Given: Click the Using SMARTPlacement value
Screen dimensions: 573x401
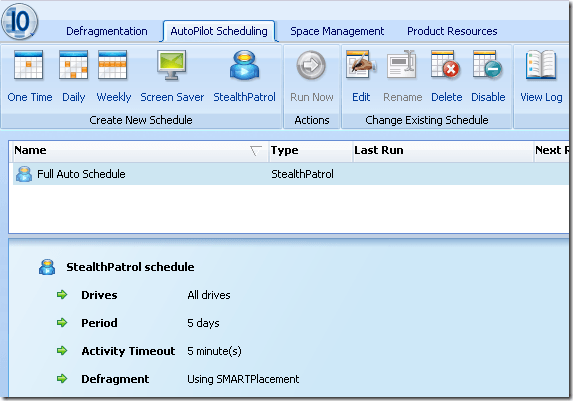Looking at the screenshot, I should coord(243,379).
